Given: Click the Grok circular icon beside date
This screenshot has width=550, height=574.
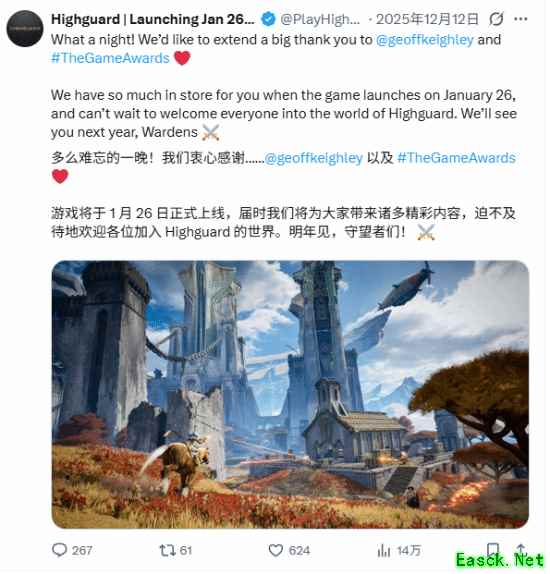Looking at the screenshot, I should 496,19.
